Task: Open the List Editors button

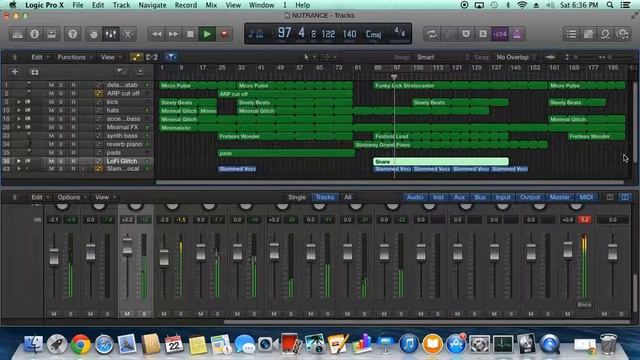Action: (571, 34)
